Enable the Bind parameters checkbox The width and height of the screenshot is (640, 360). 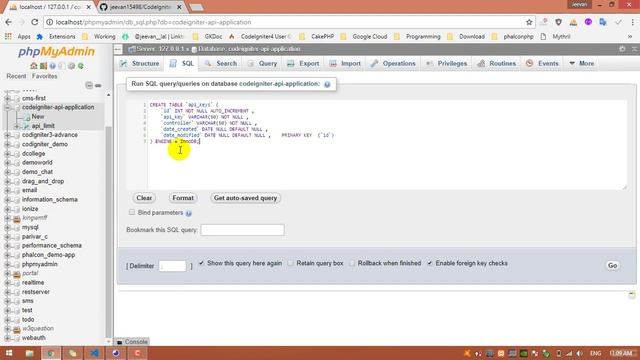(x=132, y=212)
